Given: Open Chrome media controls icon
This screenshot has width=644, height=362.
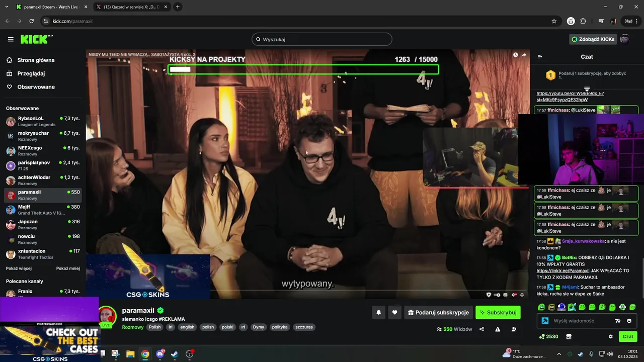Looking at the screenshot, I should click(601, 21).
